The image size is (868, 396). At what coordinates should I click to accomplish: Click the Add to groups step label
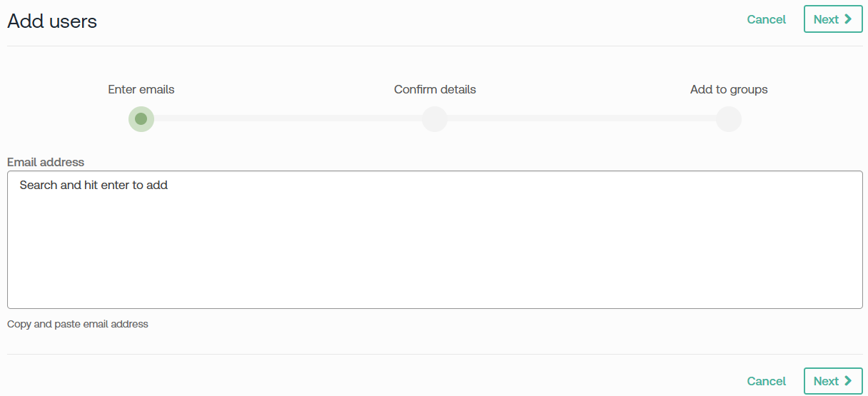(729, 89)
